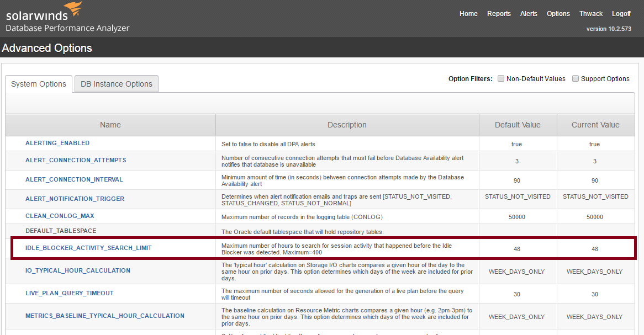Open the Alerts section

[x=529, y=13]
